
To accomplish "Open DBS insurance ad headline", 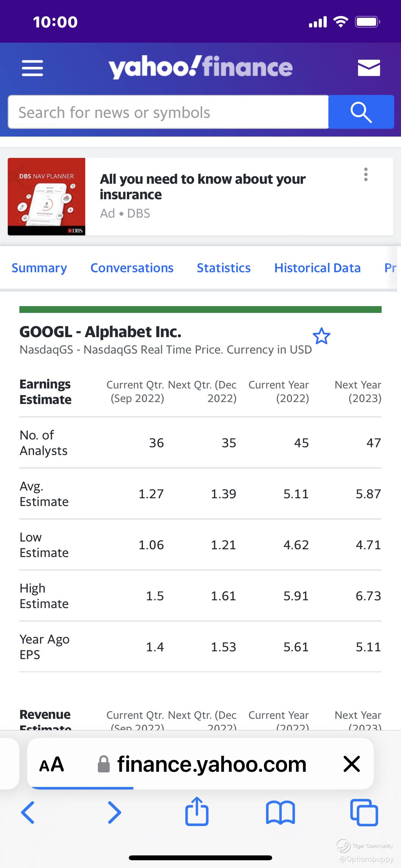I will click(202, 187).
